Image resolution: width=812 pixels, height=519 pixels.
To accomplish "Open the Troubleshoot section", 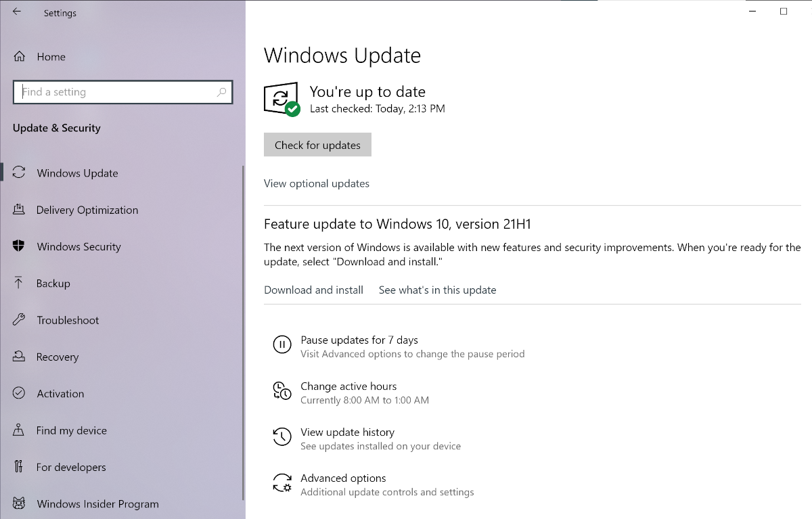I will pos(68,320).
